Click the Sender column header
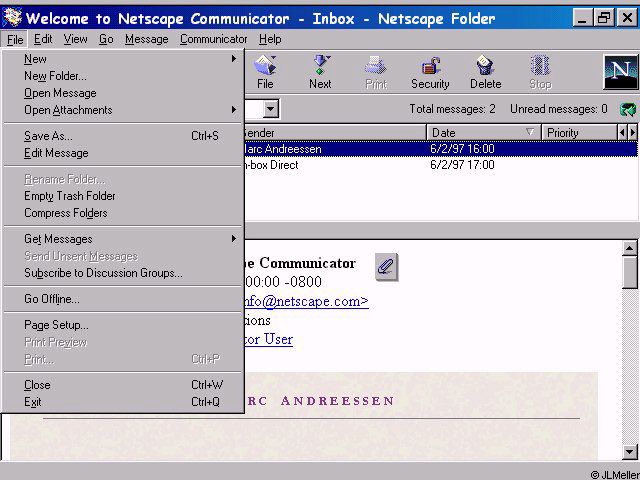Image resolution: width=640 pixels, height=480 pixels. (335, 133)
